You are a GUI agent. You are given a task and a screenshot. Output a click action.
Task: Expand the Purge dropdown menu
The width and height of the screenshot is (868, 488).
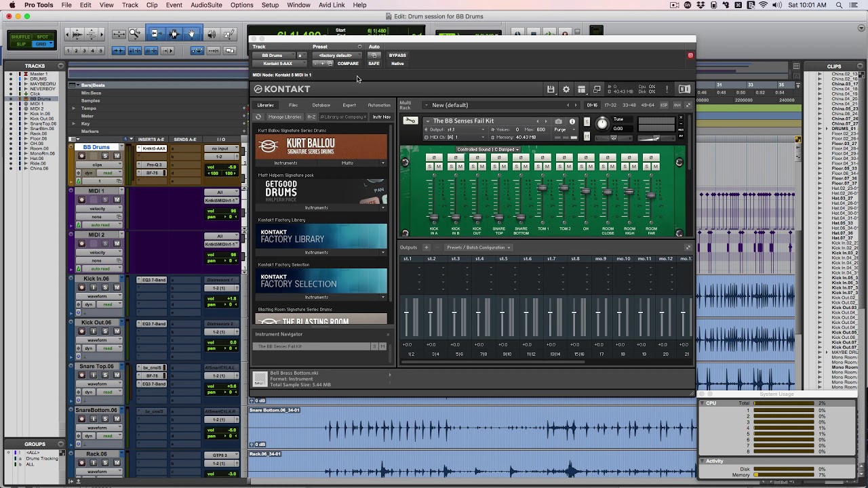pos(560,129)
